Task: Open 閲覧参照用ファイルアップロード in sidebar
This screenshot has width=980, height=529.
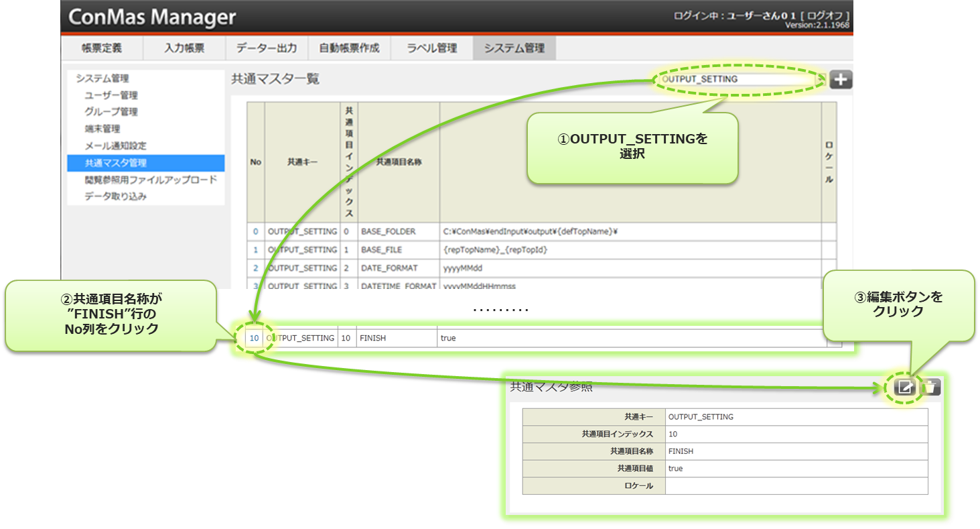Action: point(151,180)
